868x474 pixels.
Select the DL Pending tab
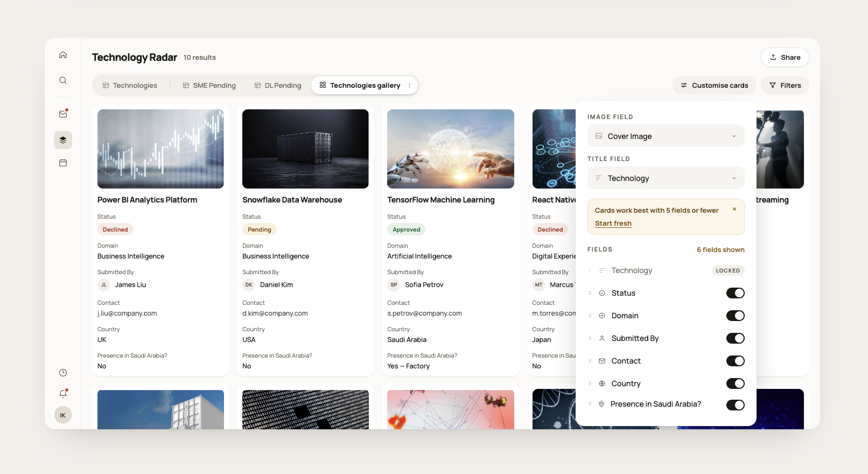(278, 86)
